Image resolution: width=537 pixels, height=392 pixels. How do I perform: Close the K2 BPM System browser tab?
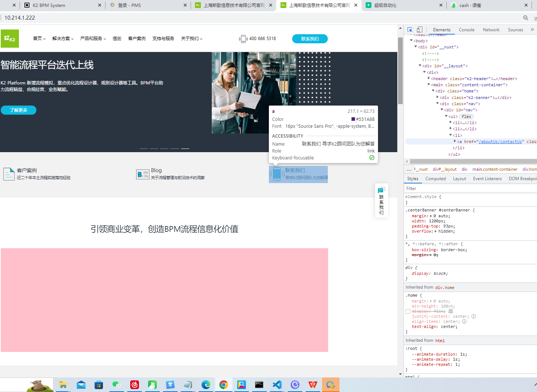[x=100, y=5]
